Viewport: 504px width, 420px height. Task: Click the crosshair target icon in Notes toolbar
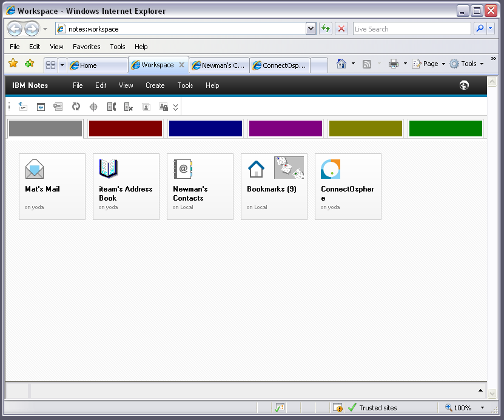point(93,107)
